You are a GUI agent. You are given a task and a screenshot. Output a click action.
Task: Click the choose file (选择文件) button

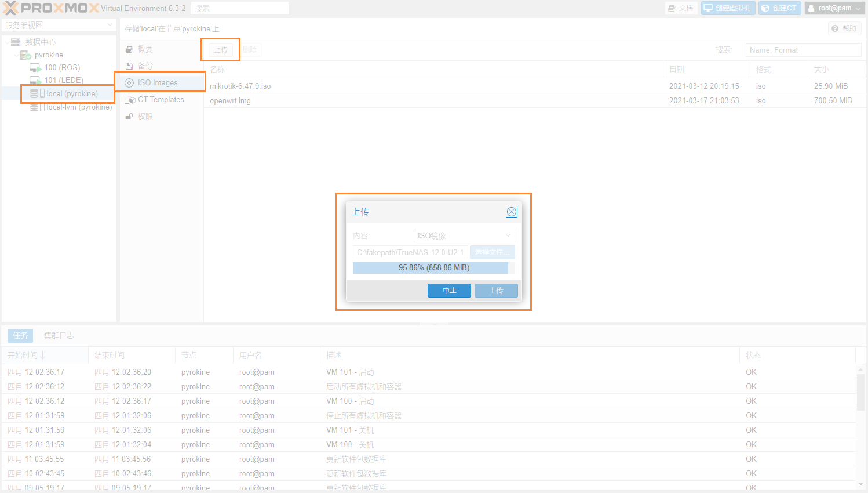pyautogui.click(x=492, y=252)
